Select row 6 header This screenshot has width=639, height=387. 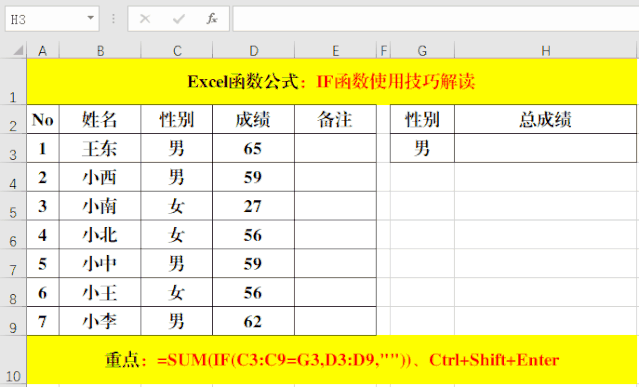[x=13, y=235]
